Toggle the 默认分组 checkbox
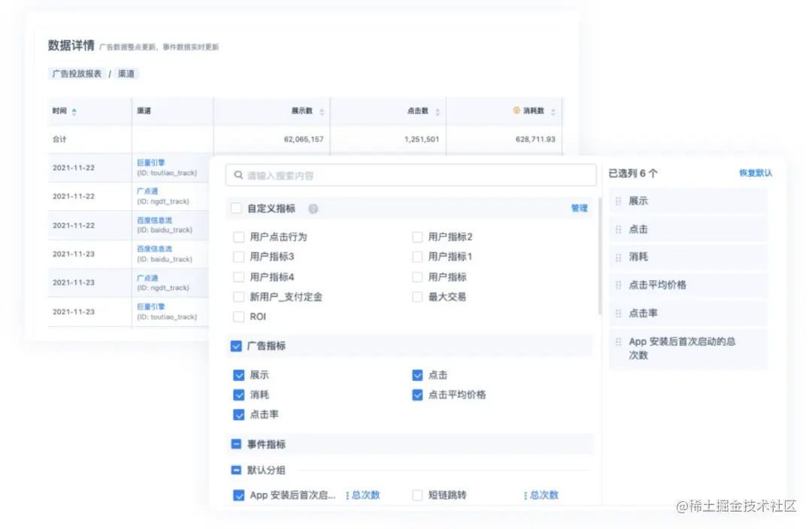Screen dimensions: 812x529 click(236, 470)
